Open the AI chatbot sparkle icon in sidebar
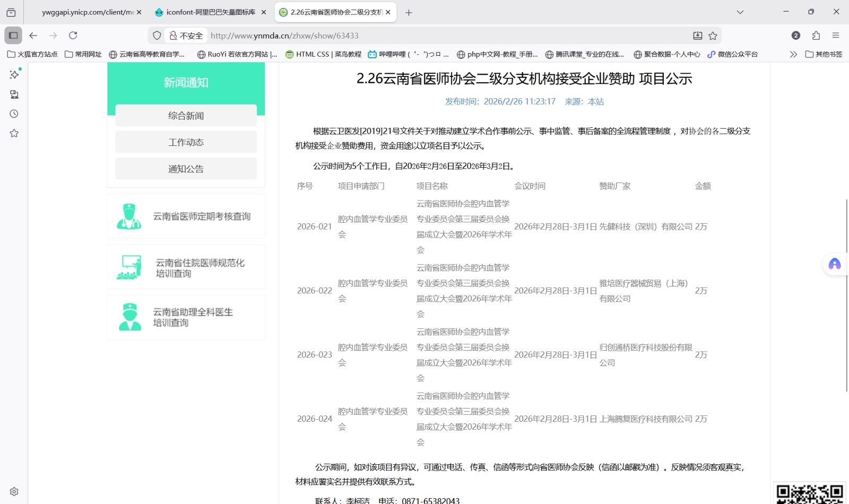The height and width of the screenshot is (504, 849). coord(13,74)
